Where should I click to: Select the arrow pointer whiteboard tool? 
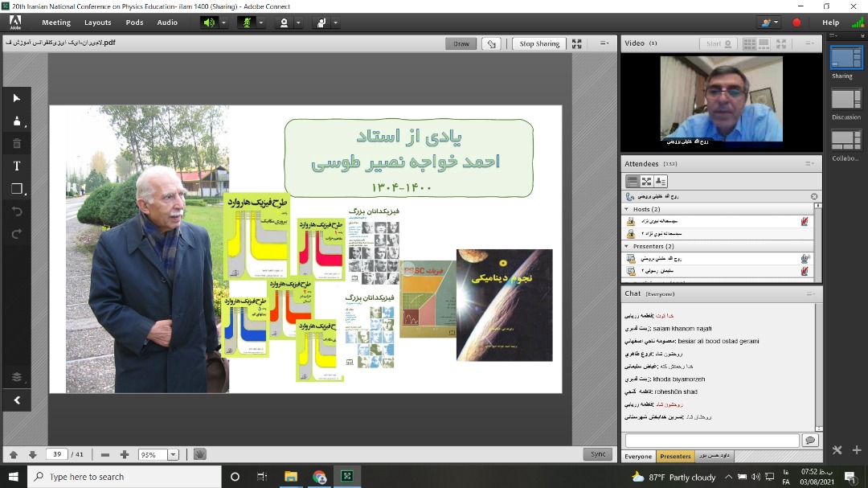point(16,98)
